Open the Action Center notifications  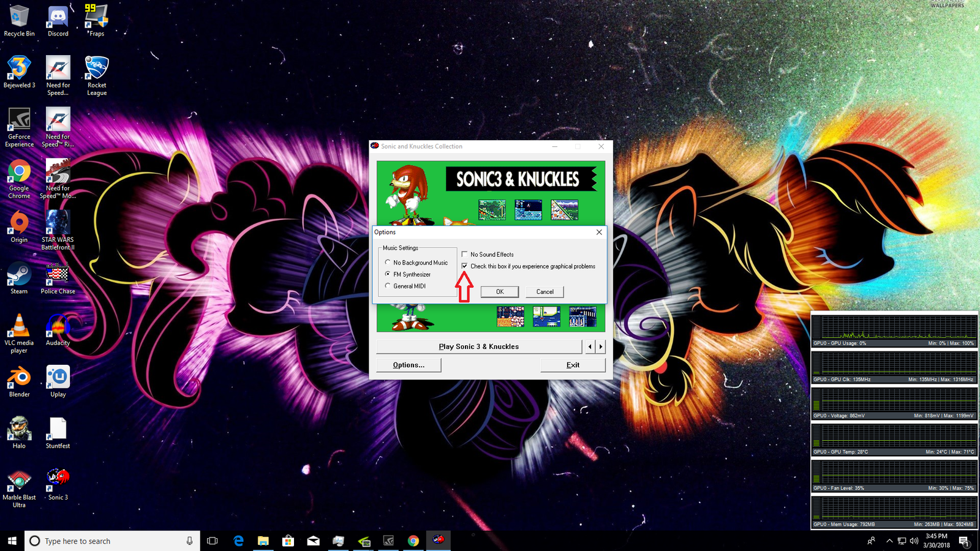(x=963, y=541)
